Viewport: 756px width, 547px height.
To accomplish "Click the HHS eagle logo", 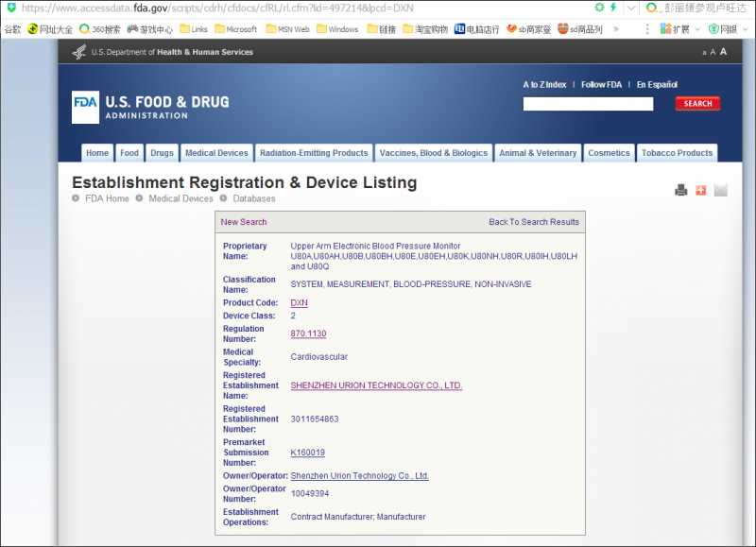I will point(79,52).
